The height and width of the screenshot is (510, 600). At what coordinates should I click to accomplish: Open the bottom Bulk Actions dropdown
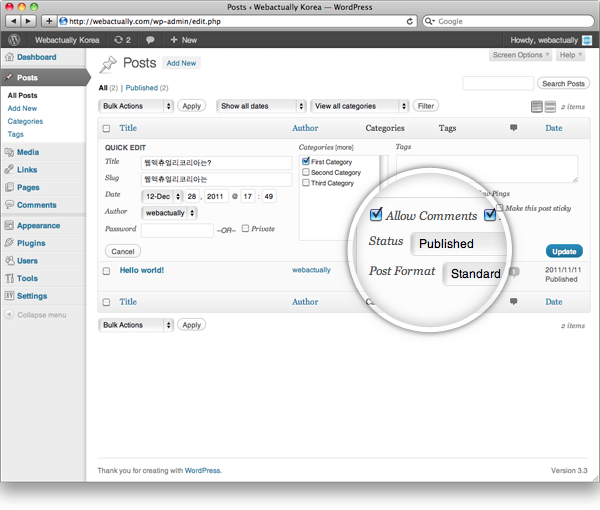click(136, 325)
